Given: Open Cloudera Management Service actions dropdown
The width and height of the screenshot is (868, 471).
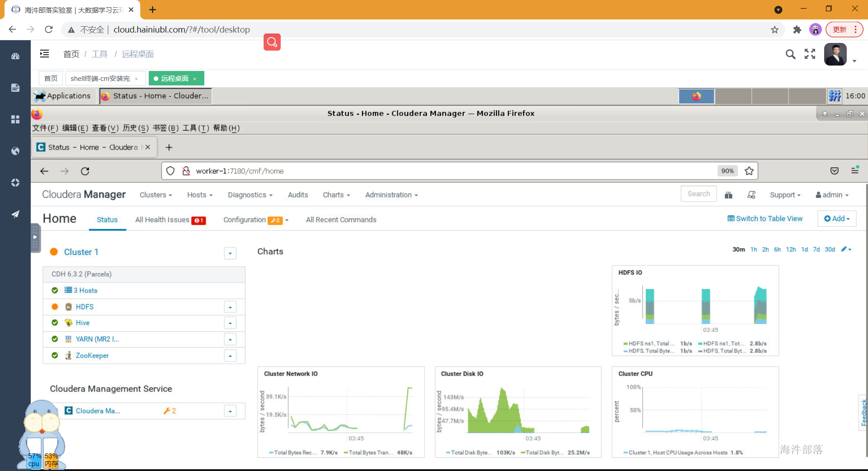Looking at the screenshot, I should pos(230,411).
